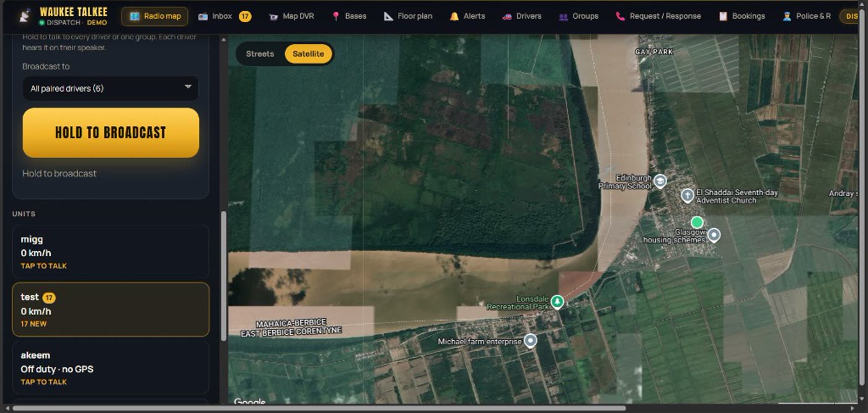
Task: Select the Glasgow housing schemes location pin
Action: [x=714, y=234]
